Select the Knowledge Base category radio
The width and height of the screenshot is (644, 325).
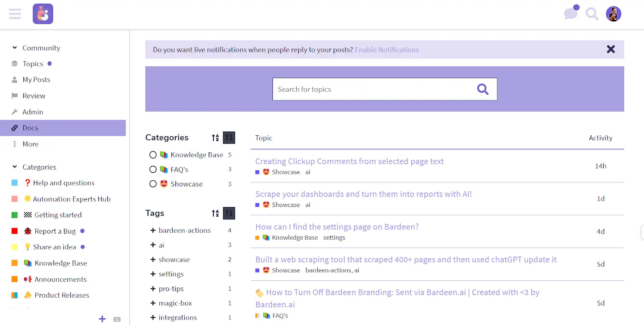coord(153,155)
